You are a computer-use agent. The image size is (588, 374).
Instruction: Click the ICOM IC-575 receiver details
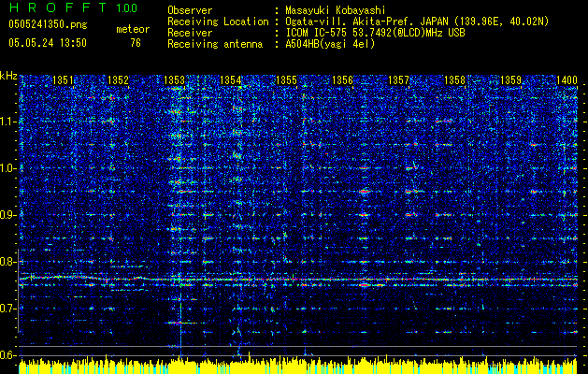(375, 33)
